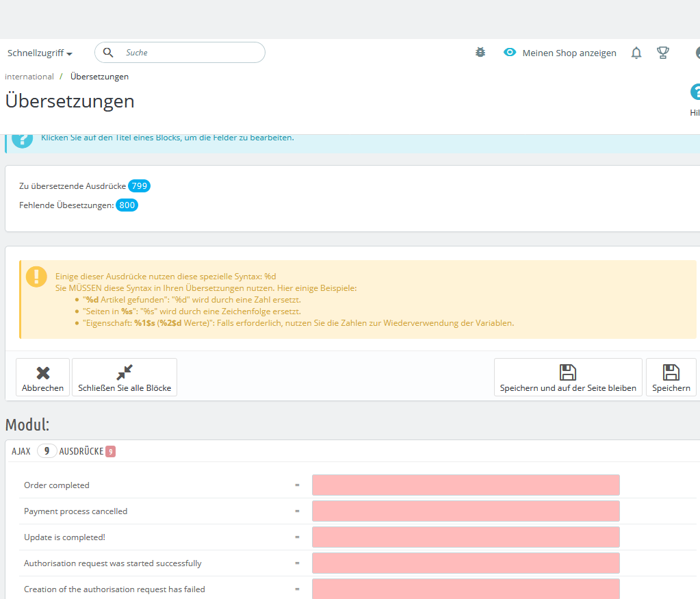Open the trophy merchant expertise icon
Screen dimensions: 700x599
click(x=663, y=53)
